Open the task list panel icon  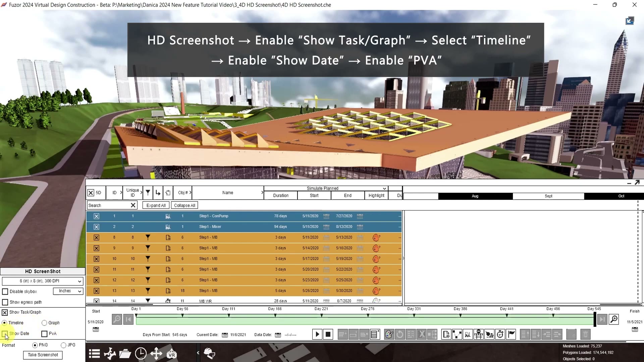tap(375, 334)
